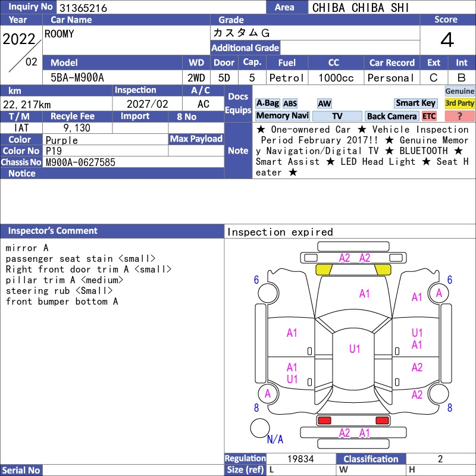
Task: Click the Notice section header
Action: pos(112,173)
